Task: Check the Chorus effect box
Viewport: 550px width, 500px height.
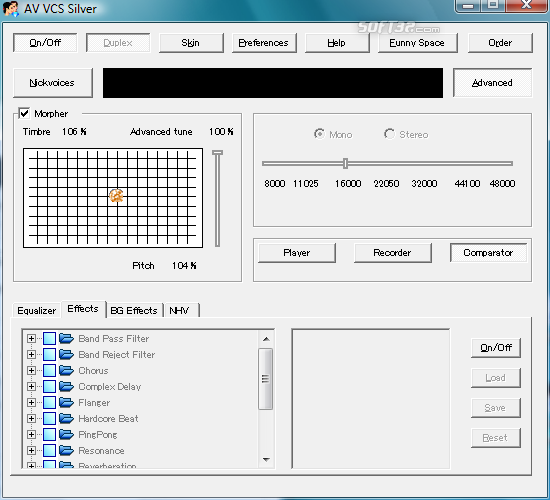Action: (49, 371)
